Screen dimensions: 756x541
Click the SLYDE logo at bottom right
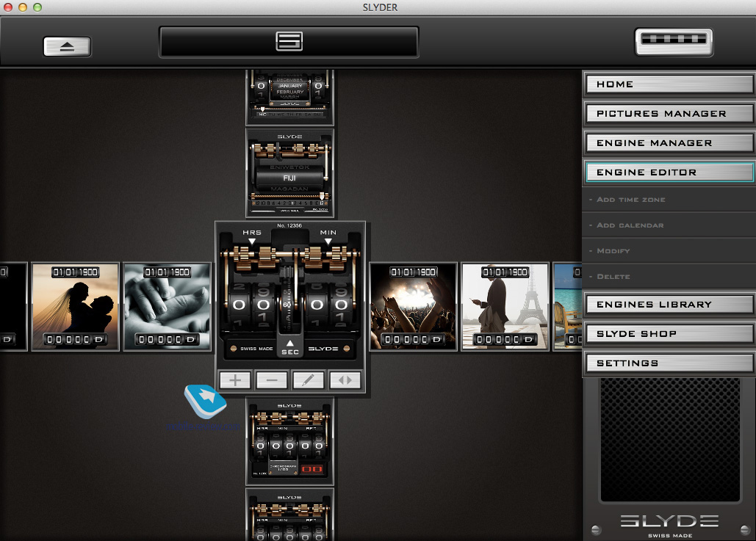tap(670, 520)
